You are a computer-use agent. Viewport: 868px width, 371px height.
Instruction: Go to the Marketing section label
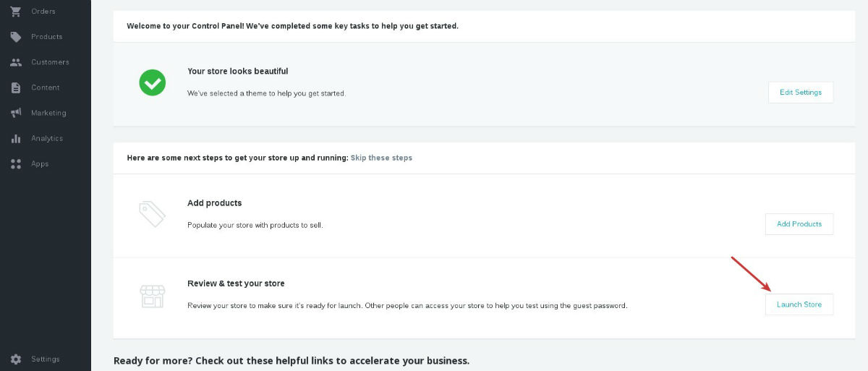coord(48,113)
